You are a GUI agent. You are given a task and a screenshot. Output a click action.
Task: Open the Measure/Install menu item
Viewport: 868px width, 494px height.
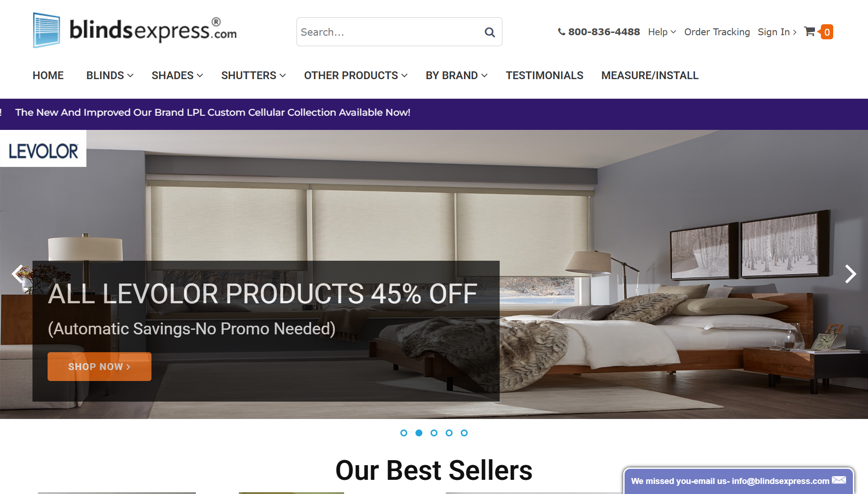pos(650,75)
